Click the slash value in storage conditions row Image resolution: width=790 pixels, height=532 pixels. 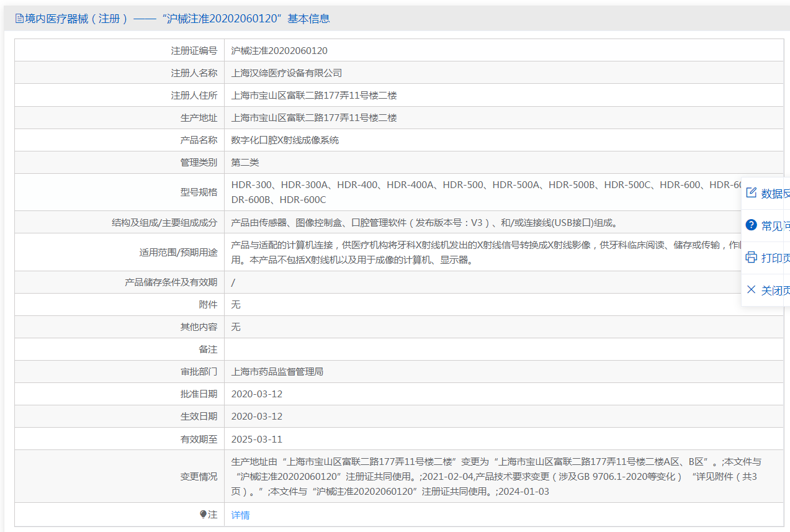point(233,282)
